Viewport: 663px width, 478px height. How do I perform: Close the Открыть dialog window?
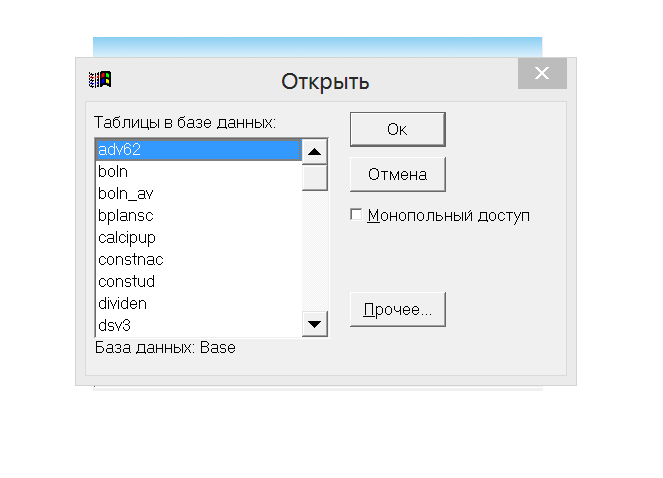[x=542, y=73]
